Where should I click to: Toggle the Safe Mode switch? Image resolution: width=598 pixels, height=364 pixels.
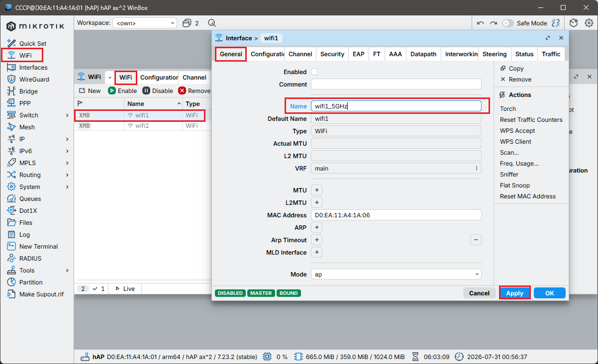tap(507, 23)
